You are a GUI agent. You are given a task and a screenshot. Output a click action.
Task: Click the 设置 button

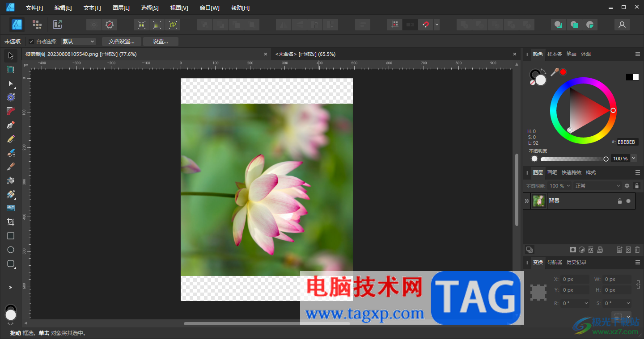(x=161, y=42)
